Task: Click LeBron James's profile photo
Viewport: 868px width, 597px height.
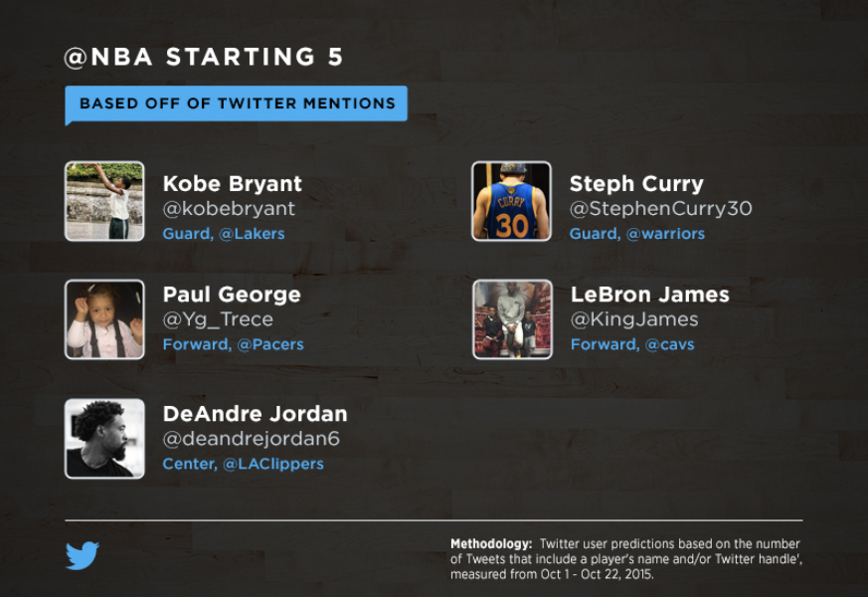Action: coord(513,319)
